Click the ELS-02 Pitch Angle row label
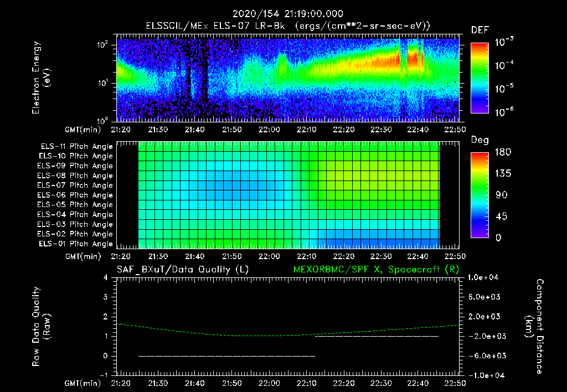 click(75, 234)
